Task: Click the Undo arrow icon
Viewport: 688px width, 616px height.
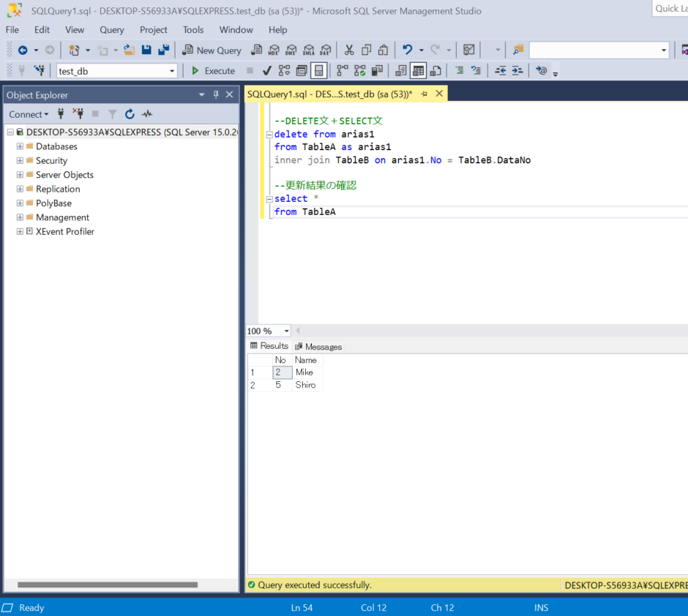Action: point(408,50)
